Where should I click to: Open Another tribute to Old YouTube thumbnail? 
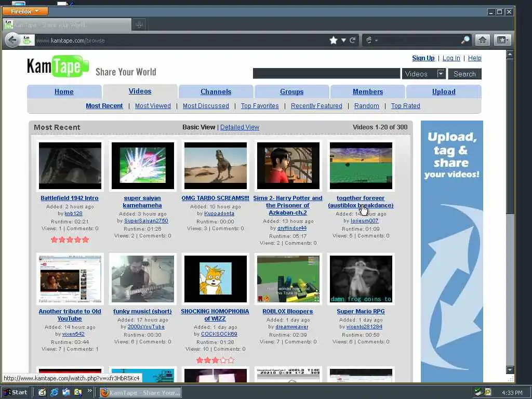pos(70,279)
